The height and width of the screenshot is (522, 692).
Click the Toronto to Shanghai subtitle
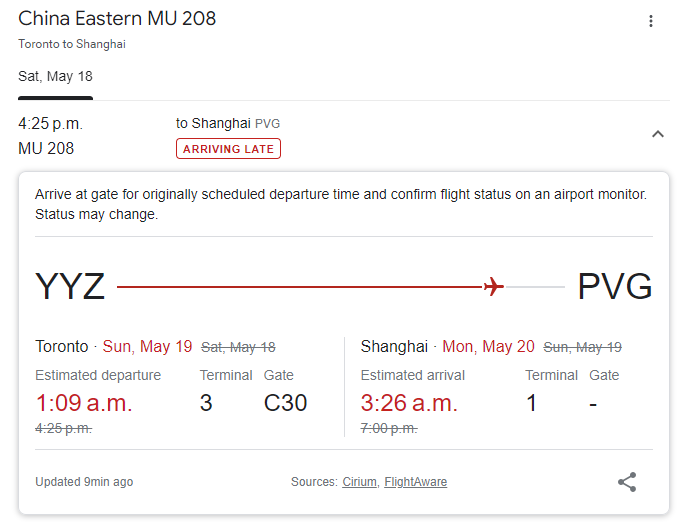tap(72, 44)
